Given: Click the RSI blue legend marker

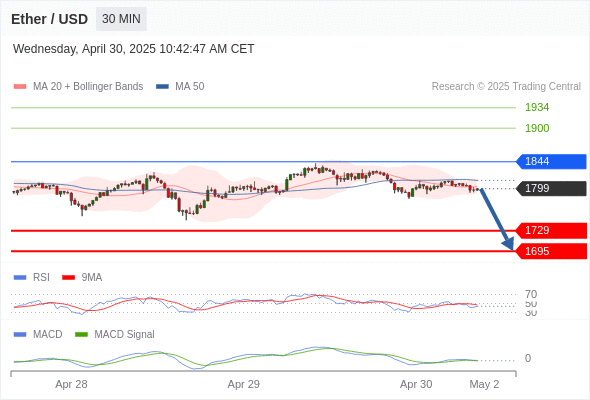Looking at the screenshot, I should point(20,278).
